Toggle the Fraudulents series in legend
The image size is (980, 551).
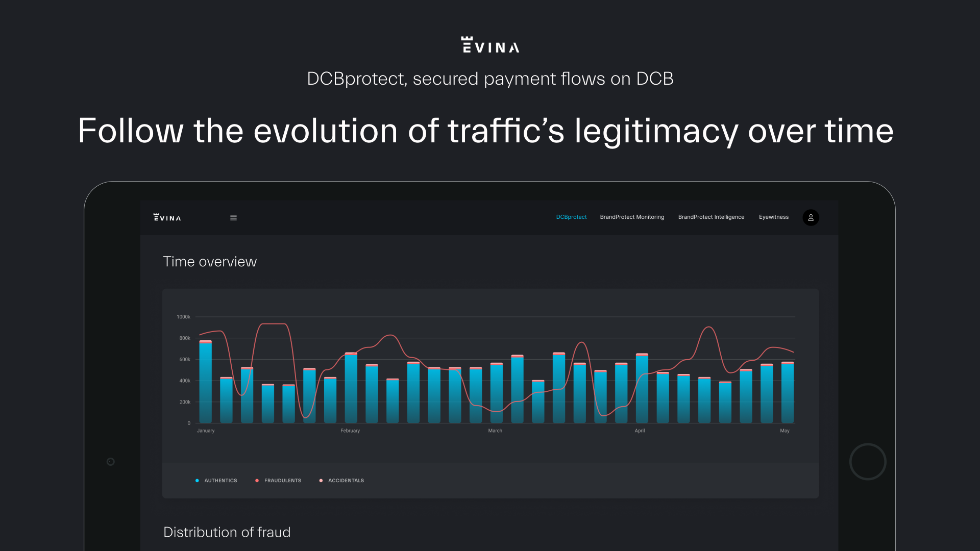282,481
